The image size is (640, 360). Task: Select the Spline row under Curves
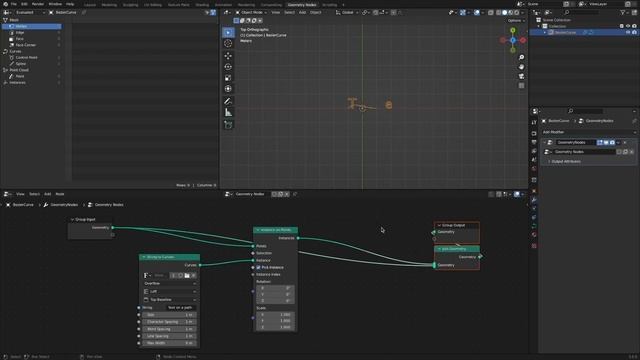(x=31, y=64)
